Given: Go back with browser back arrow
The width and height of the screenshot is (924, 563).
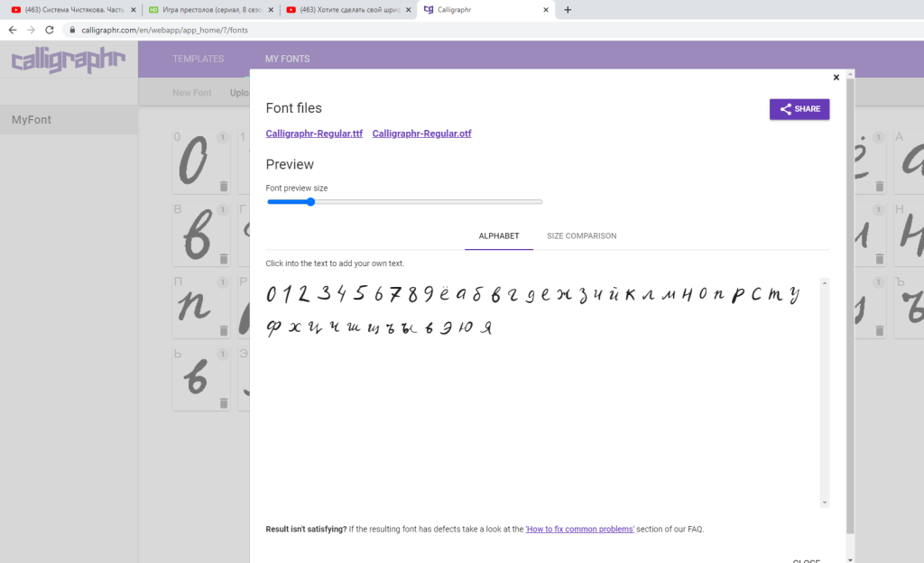Looking at the screenshot, I should tap(13, 30).
